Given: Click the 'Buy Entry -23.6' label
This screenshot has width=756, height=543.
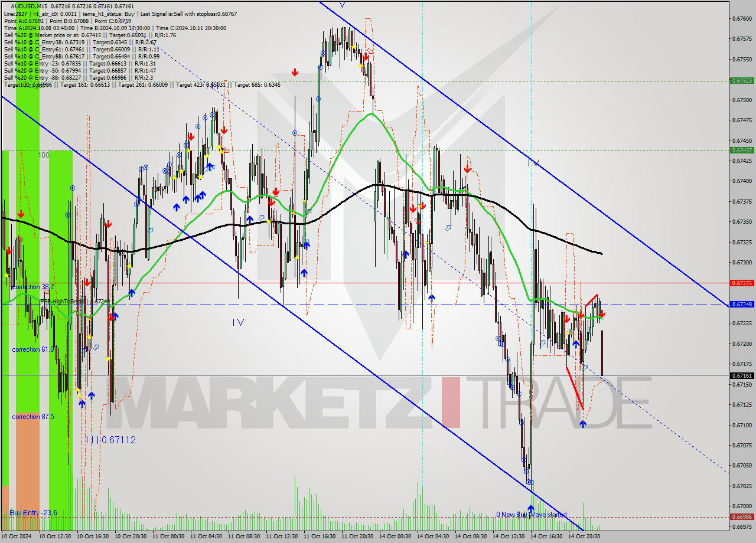Looking at the screenshot, I should [x=33, y=513].
